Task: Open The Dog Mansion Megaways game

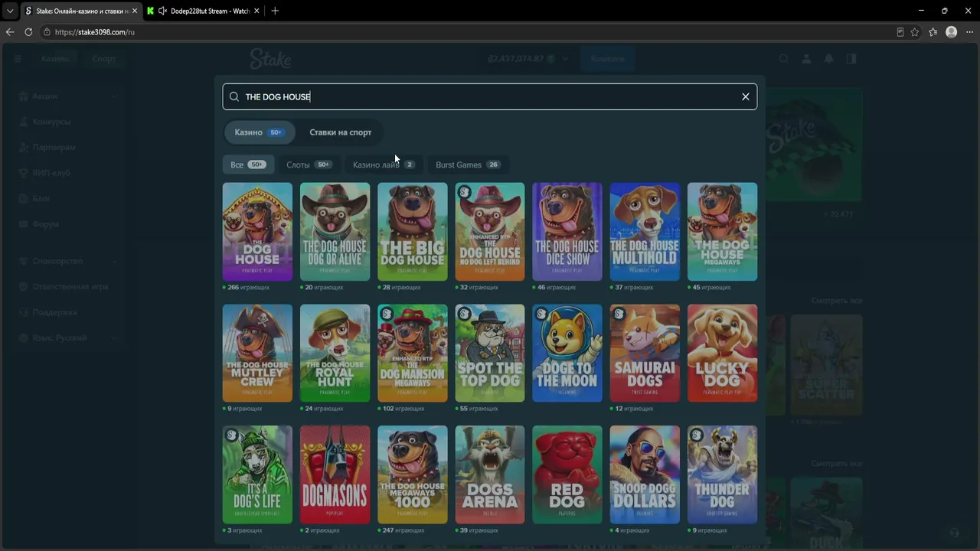Action: (x=412, y=354)
